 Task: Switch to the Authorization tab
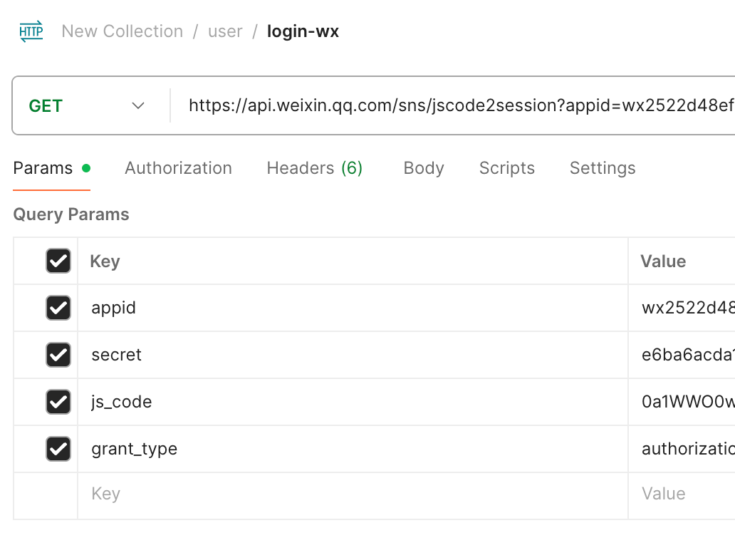point(178,168)
